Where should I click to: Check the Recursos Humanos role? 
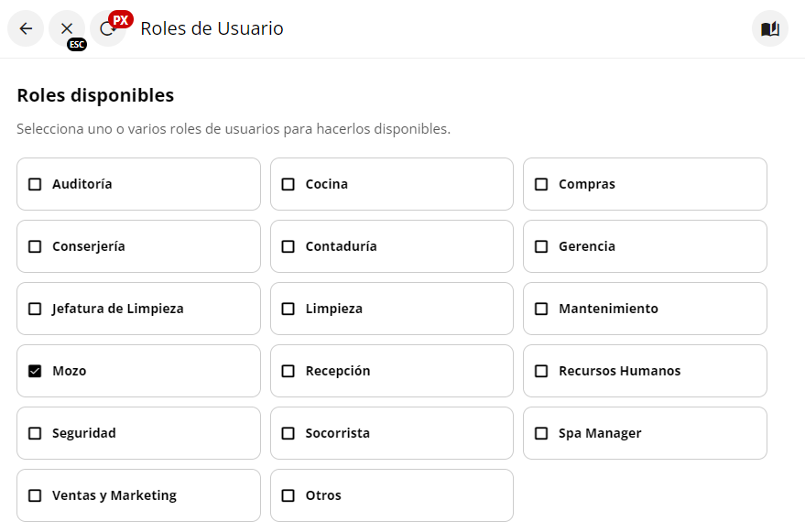pos(541,371)
